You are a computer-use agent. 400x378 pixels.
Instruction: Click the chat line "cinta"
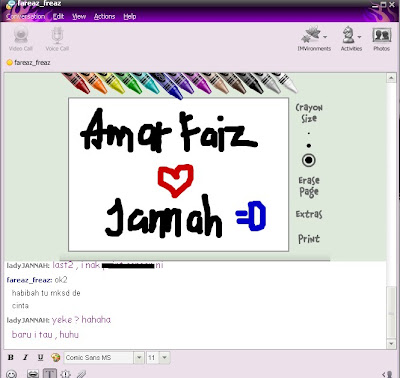pyautogui.click(x=20, y=306)
